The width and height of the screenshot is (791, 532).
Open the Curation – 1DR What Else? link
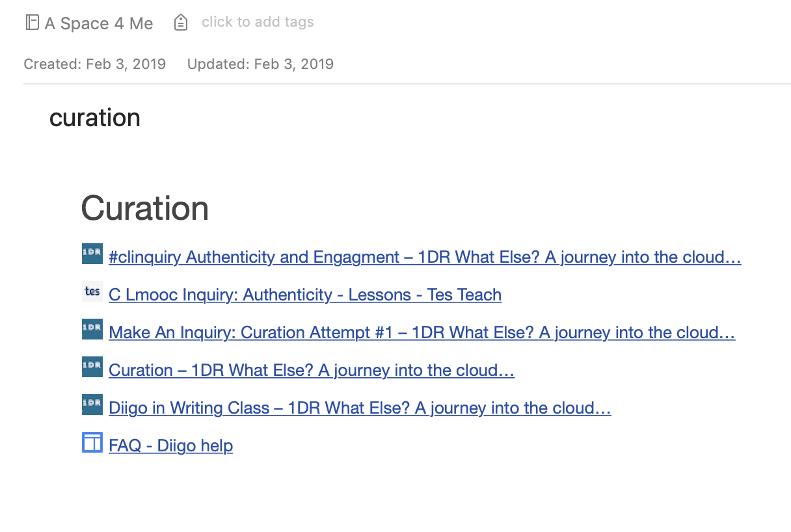pos(312,370)
